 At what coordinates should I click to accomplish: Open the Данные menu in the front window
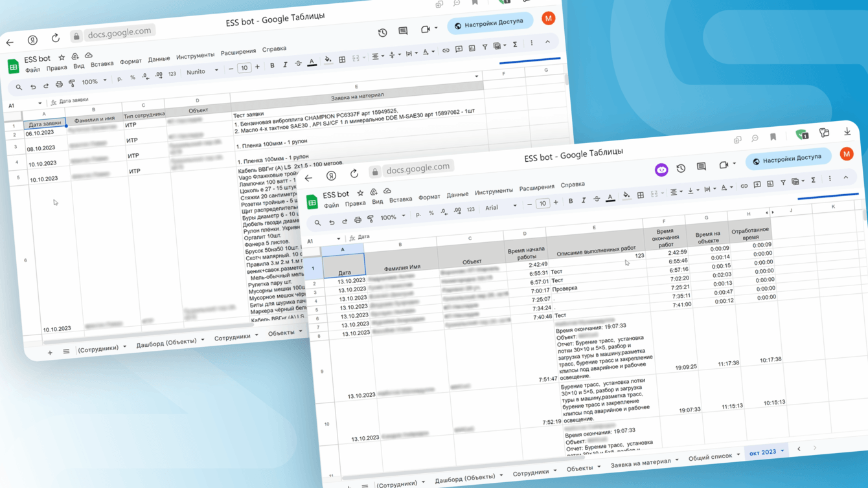(457, 195)
